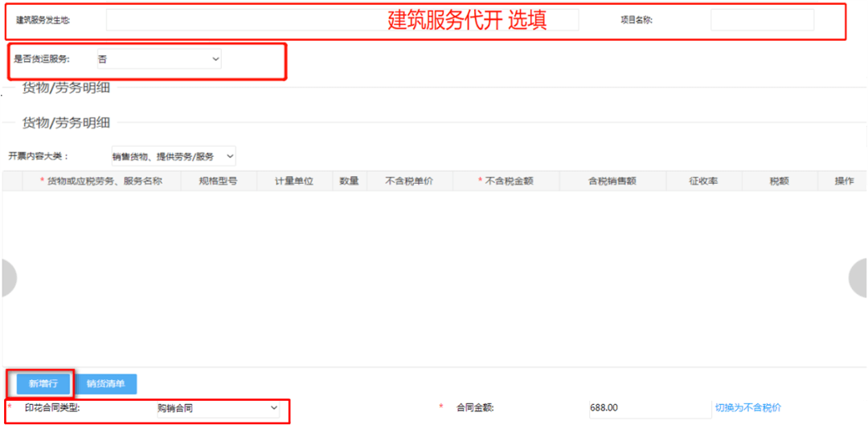The width and height of the screenshot is (868, 425).
Task: Click the 切换为不含税价 link
Action: coord(748,408)
